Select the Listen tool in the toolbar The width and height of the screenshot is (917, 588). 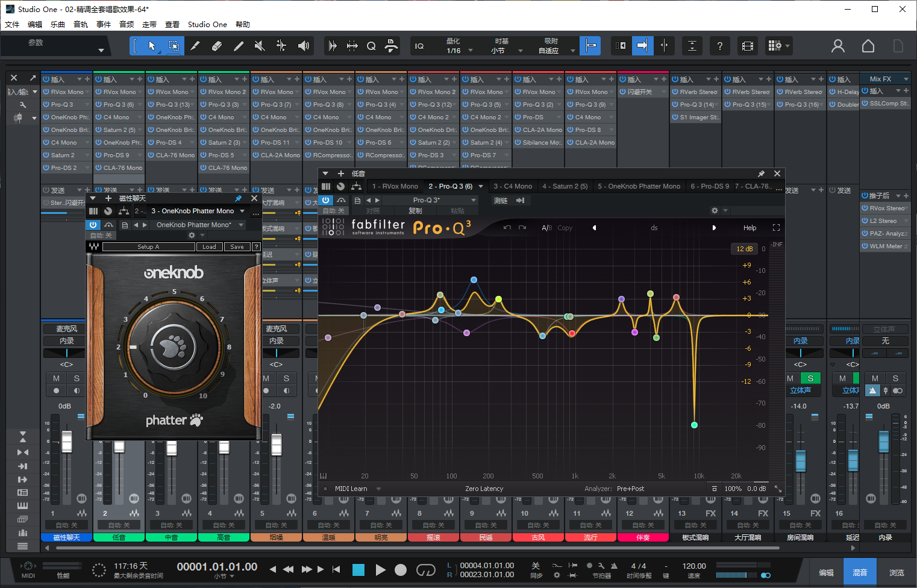(x=302, y=46)
